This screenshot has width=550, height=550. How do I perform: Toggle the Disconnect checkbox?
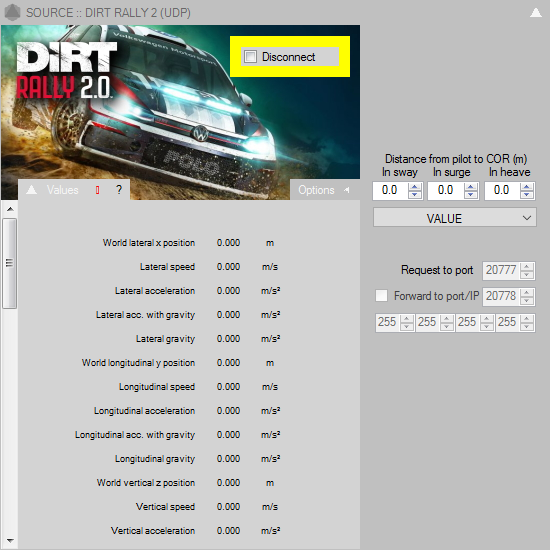tap(250, 56)
